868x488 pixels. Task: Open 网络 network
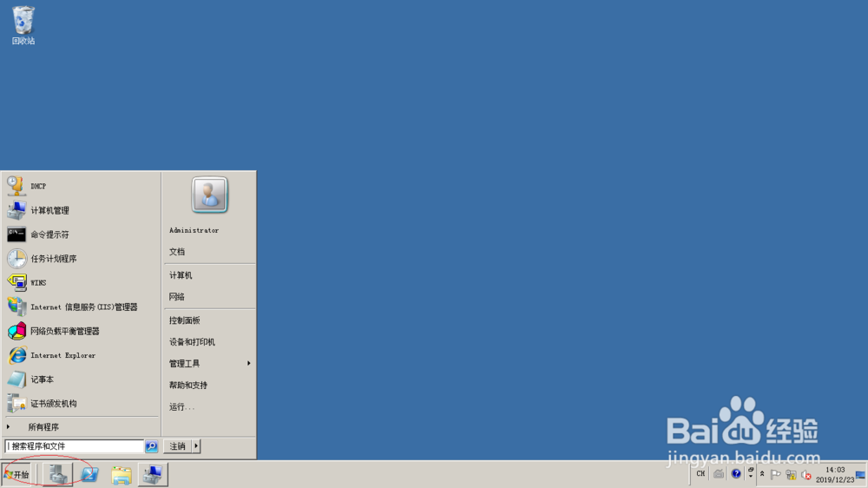pyautogui.click(x=209, y=297)
